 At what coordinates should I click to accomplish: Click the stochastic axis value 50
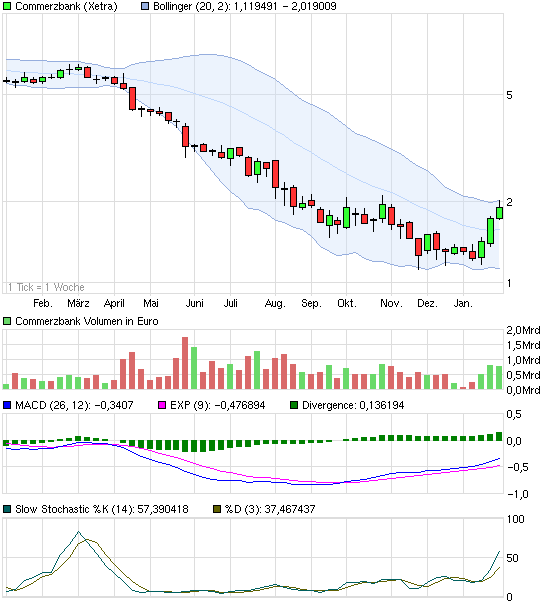512,558
